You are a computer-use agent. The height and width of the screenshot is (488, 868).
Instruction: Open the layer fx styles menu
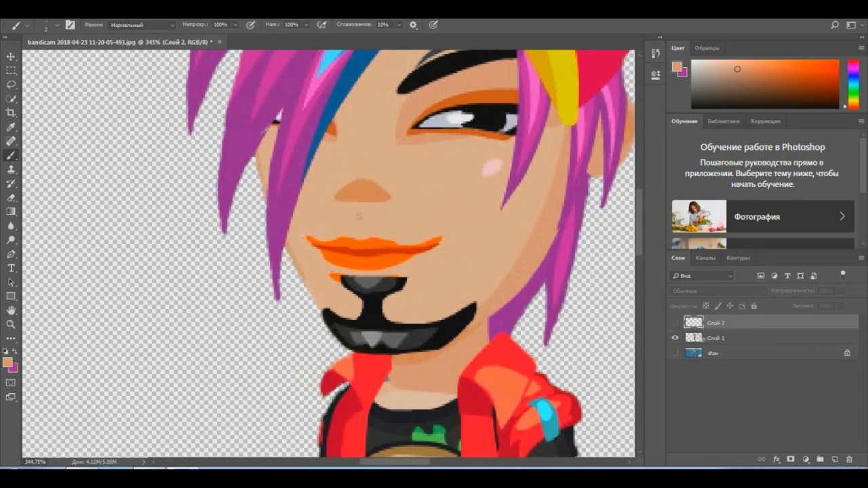(776, 460)
